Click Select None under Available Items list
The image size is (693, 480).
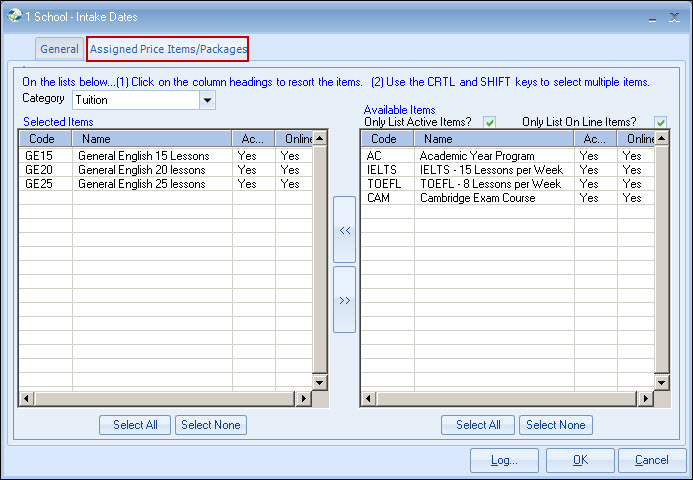click(x=555, y=425)
